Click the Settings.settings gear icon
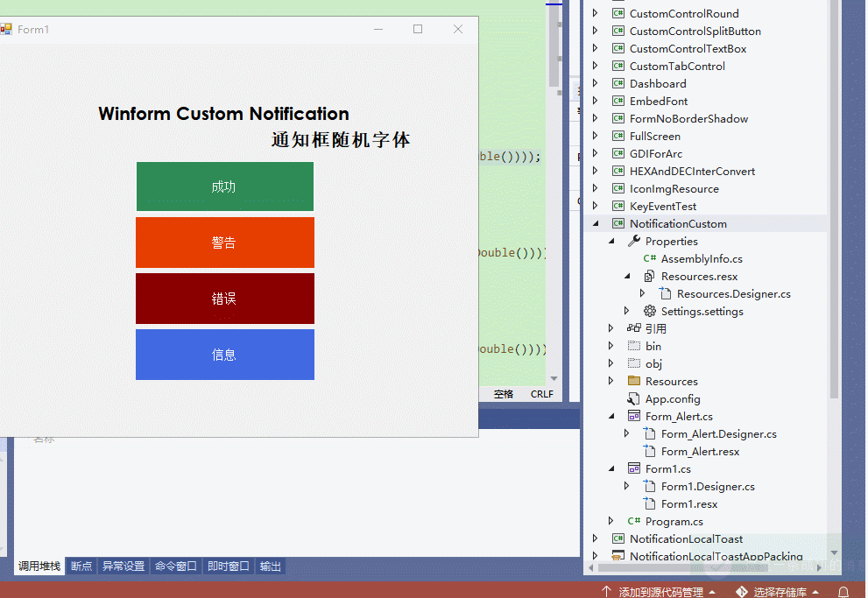 [x=649, y=311]
